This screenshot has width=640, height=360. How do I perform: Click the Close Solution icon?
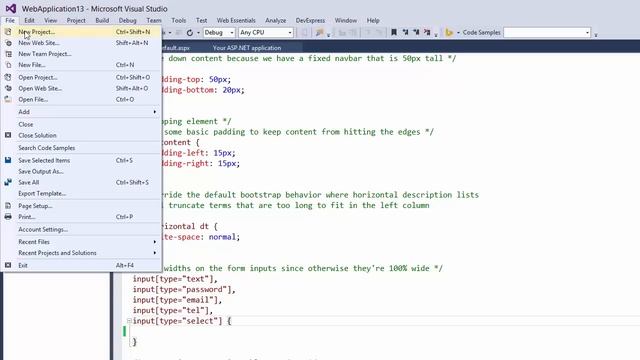[x=8, y=135]
